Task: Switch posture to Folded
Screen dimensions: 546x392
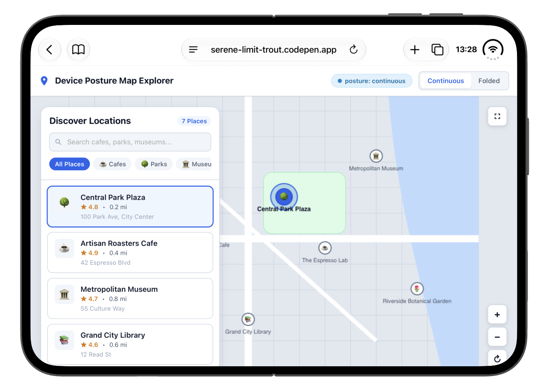Action: coord(489,81)
